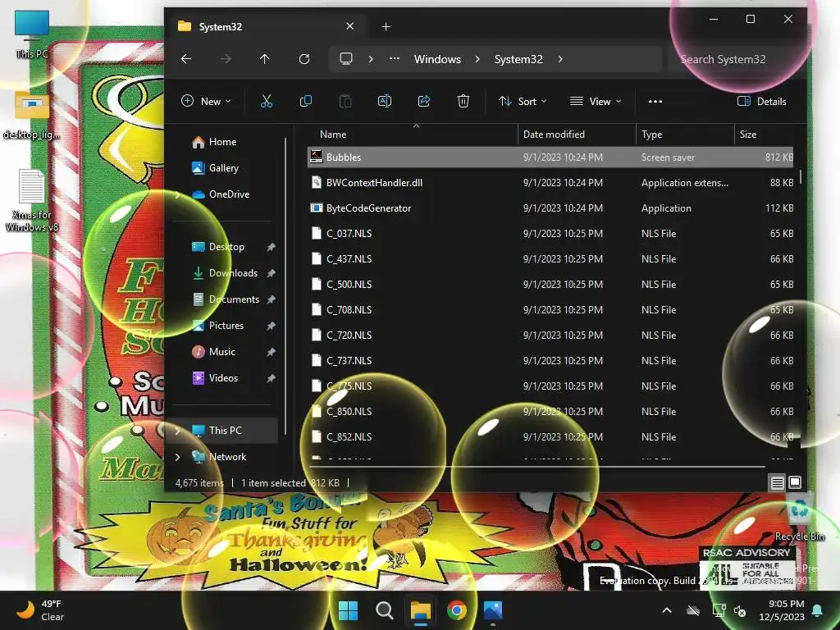This screenshot has width=840, height=630.
Task: Select C_437.NLS file
Action: tap(550, 258)
